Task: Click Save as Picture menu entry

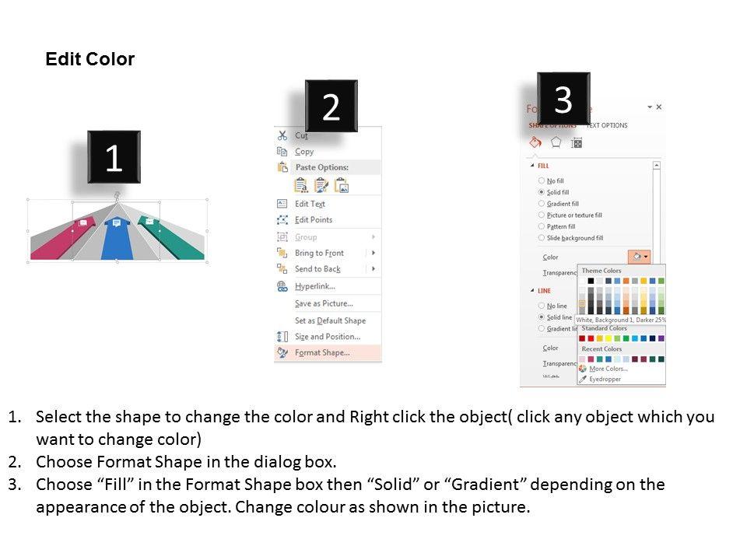Action: 323,303
